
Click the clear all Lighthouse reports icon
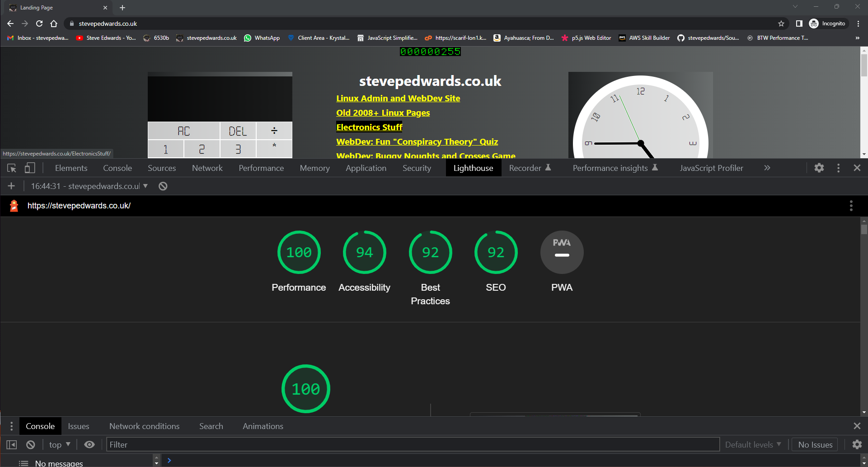163,186
